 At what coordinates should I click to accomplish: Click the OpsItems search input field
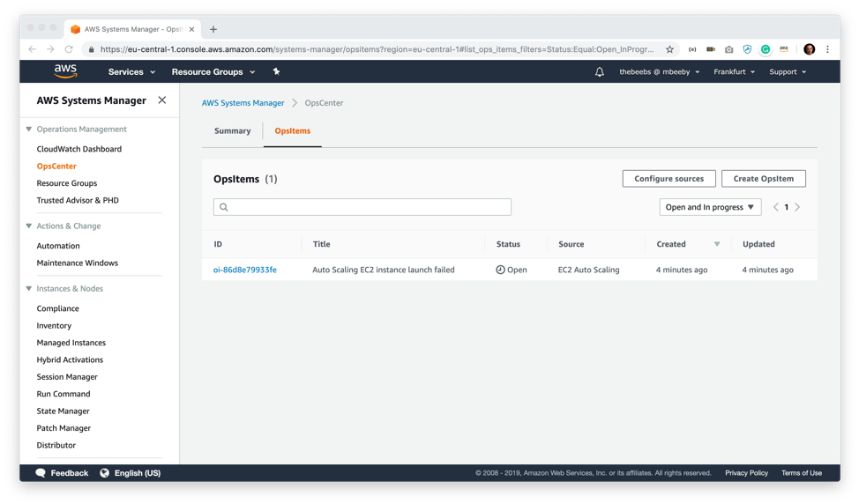[362, 207]
